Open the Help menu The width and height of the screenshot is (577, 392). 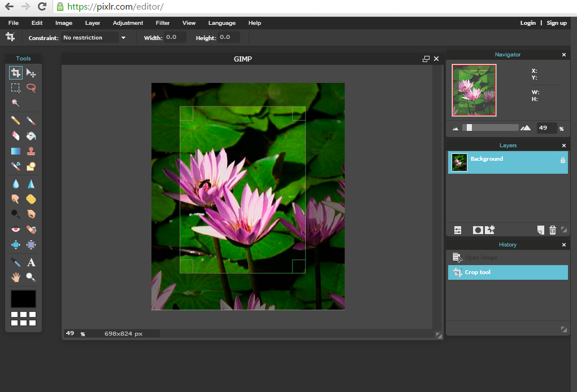pos(255,23)
